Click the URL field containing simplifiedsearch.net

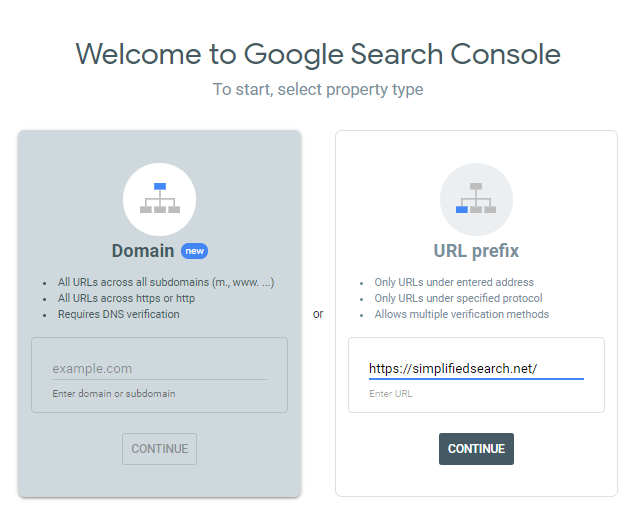coord(476,369)
